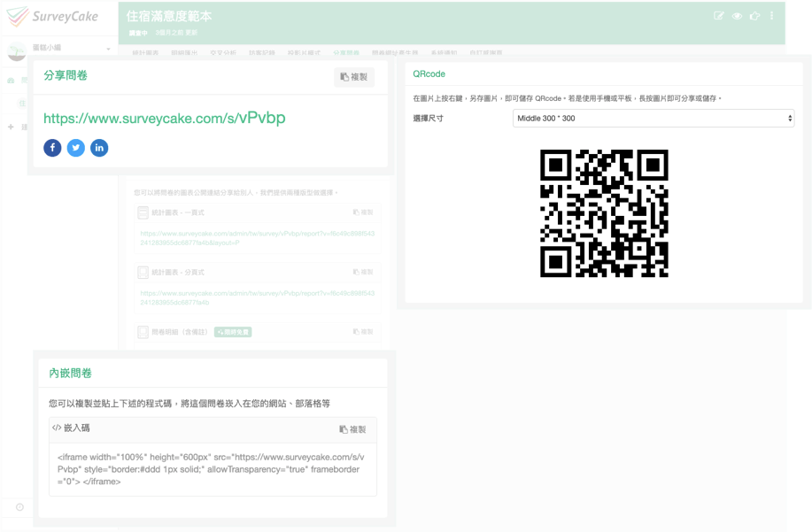This screenshot has width=812, height=532.
Task: Click the 分頁式 layout icon
Action: 143,273
